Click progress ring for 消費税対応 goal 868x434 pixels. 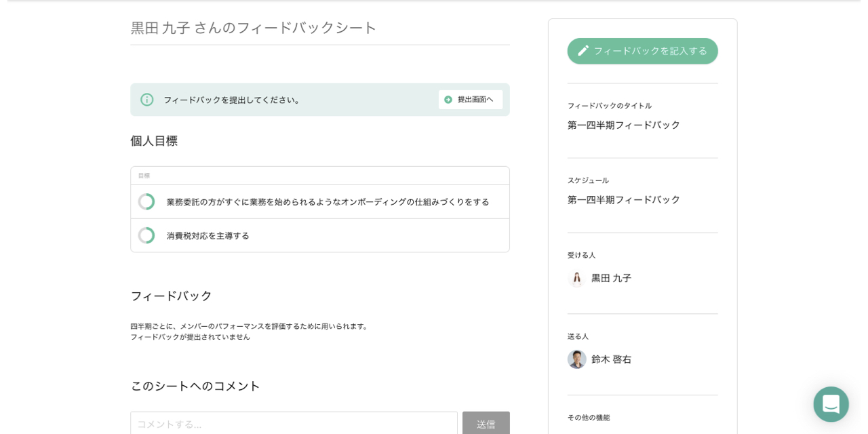[x=146, y=236]
